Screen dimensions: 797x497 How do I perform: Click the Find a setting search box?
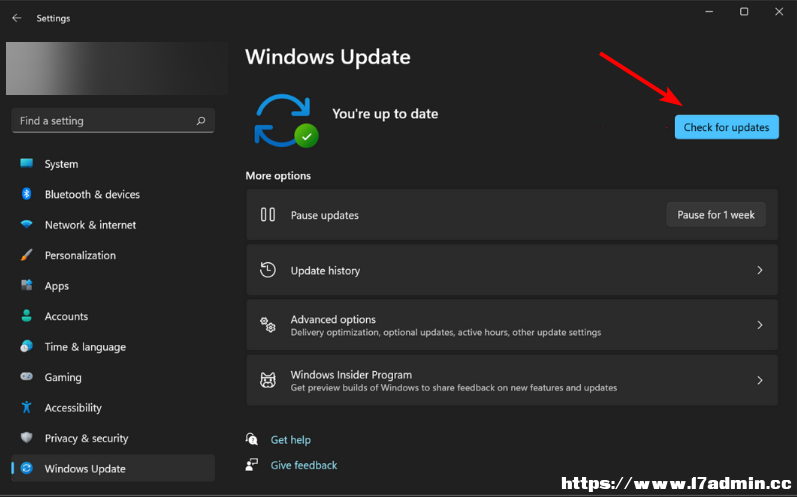click(113, 121)
